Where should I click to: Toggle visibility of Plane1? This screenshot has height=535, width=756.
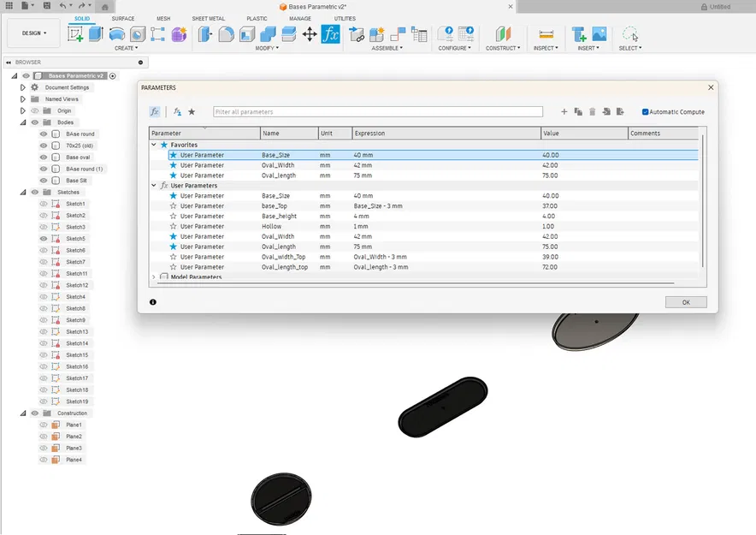[x=44, y=425]
